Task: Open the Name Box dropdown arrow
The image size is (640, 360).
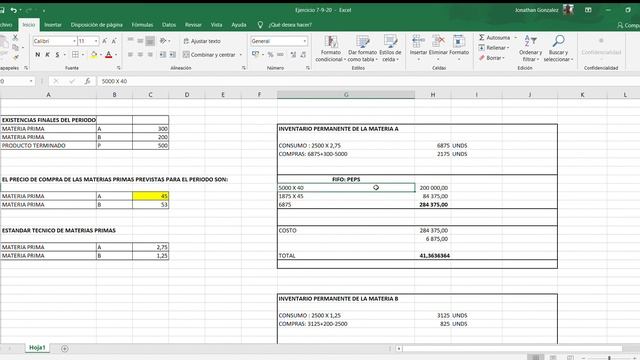Action: click(x=31, y=81)
